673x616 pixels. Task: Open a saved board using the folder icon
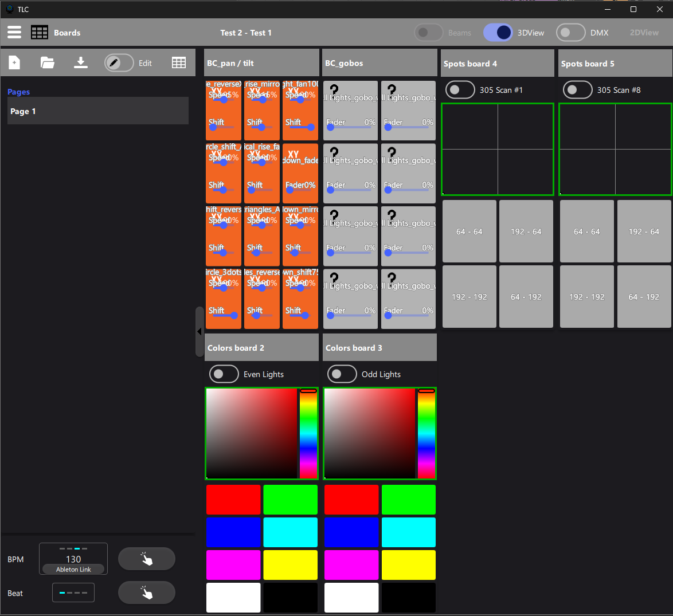pos(47,62)
